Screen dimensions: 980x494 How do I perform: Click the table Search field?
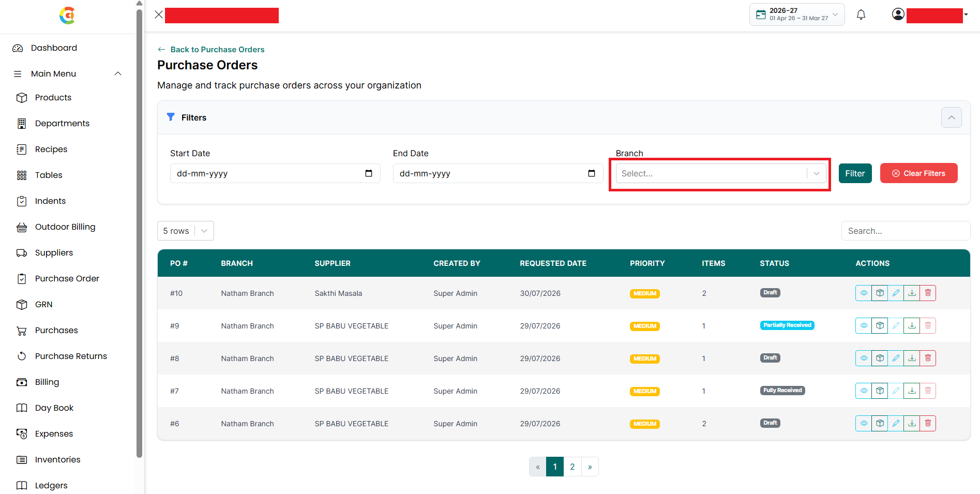(x=906, y=231)
